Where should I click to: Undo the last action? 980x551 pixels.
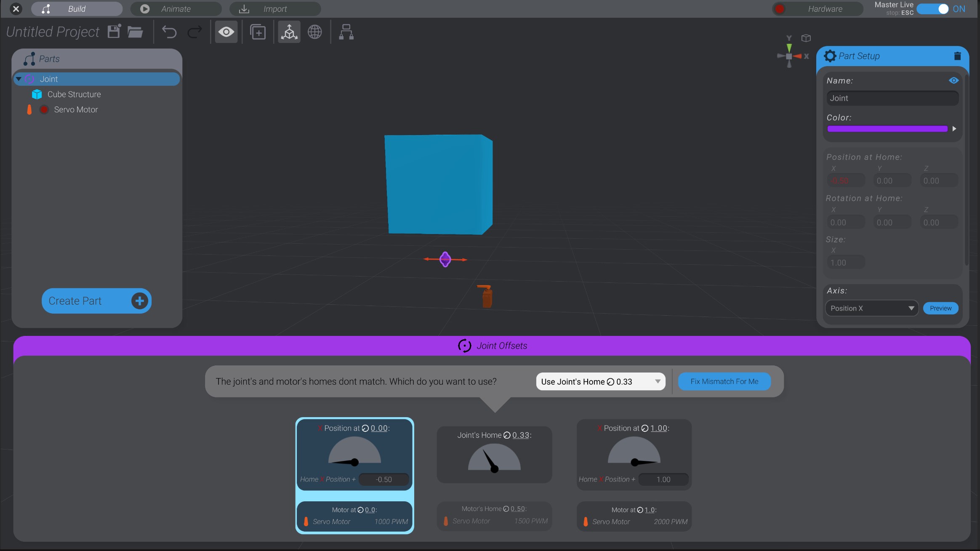(169, 32)
